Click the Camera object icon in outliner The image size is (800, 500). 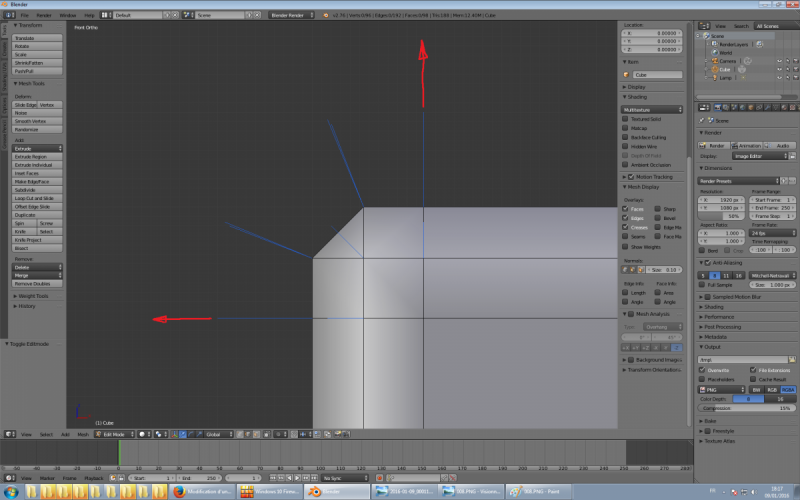[715, 61]
